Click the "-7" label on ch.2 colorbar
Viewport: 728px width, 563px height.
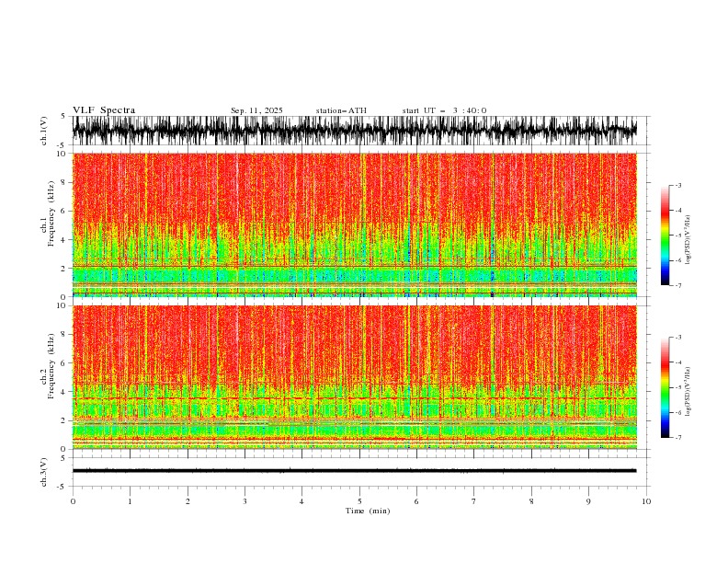pyautogui.click(x=678, y=437)
